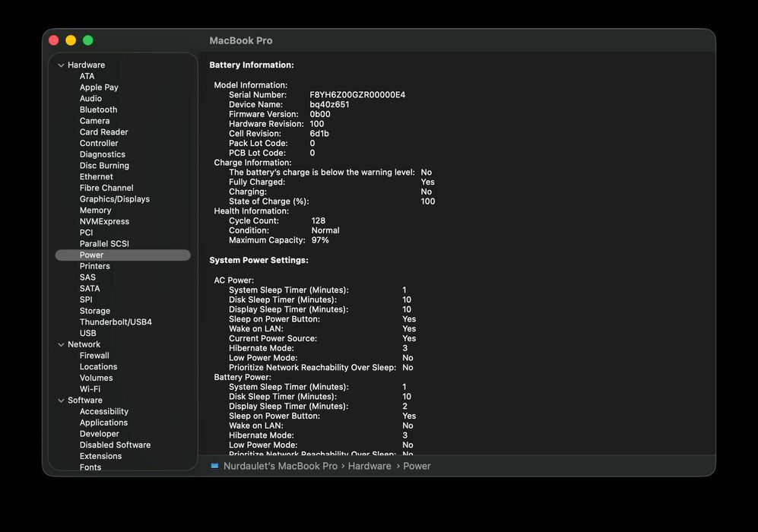Select Accessibility under Software
Screen dimensions: 758x532
[x=104, y=411]
